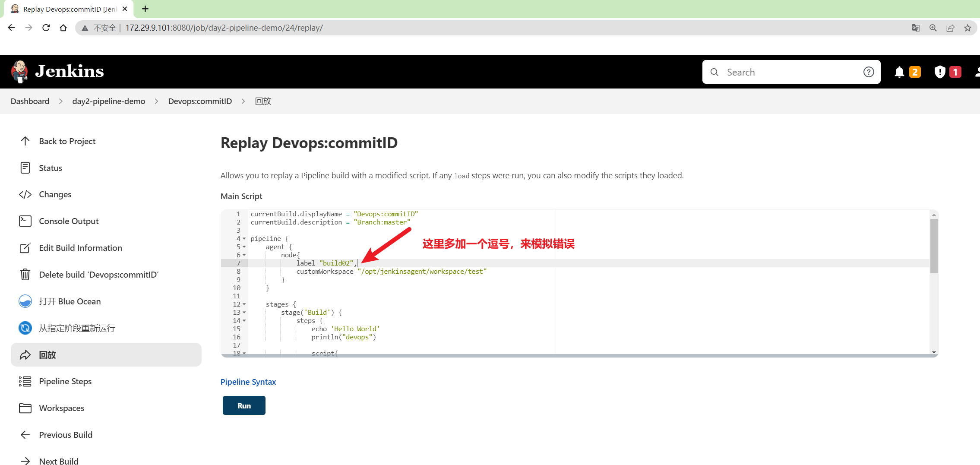This screenshot has width=980, height=465.
Task: Go to Dashboard breadcrumb link
Action: pyautogui.click(x=30, y=101)
